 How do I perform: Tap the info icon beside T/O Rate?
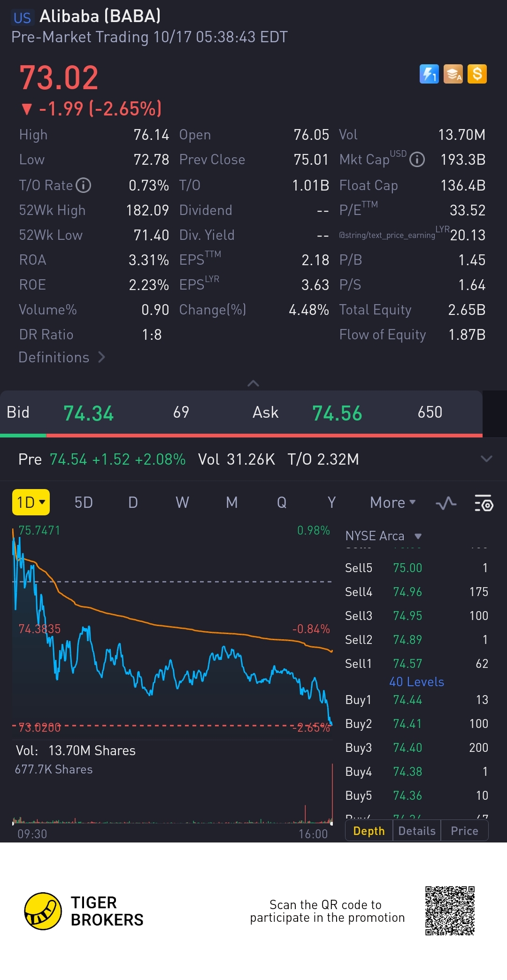point(84,185)
